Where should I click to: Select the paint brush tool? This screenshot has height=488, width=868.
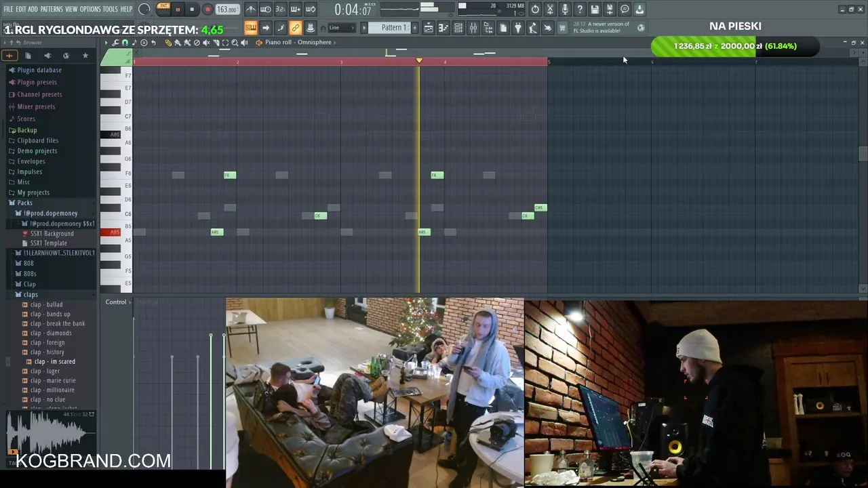[178, 42]
